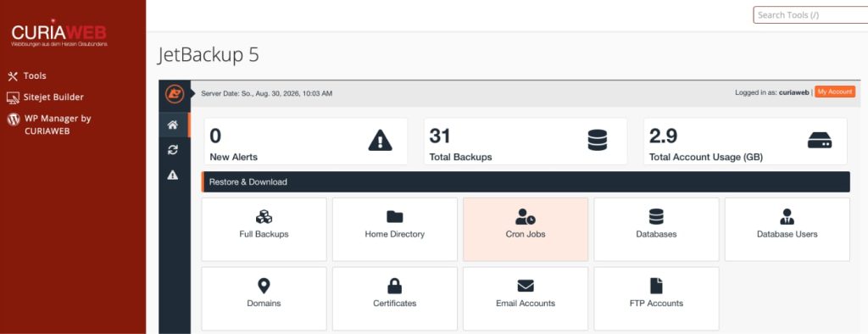Open the Database Users tile
868x334 pixels.
[787, 230]
